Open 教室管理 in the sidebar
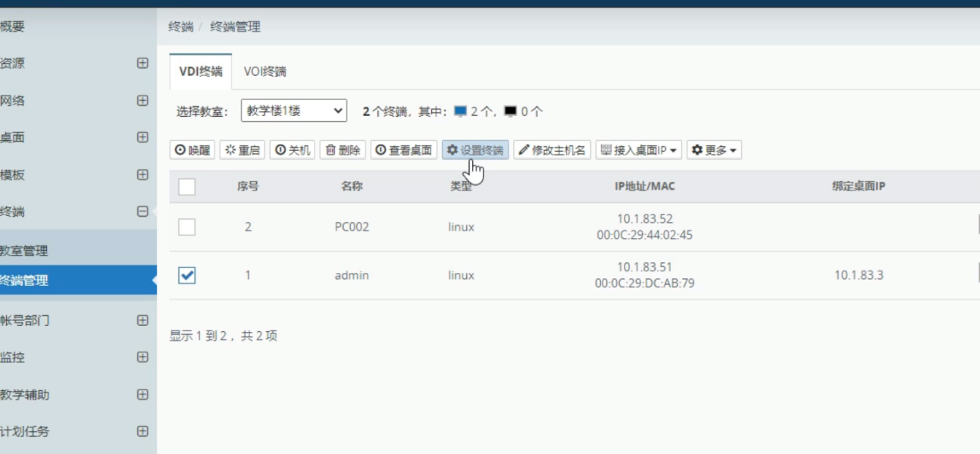980x454 pixels. coord(24,251)
